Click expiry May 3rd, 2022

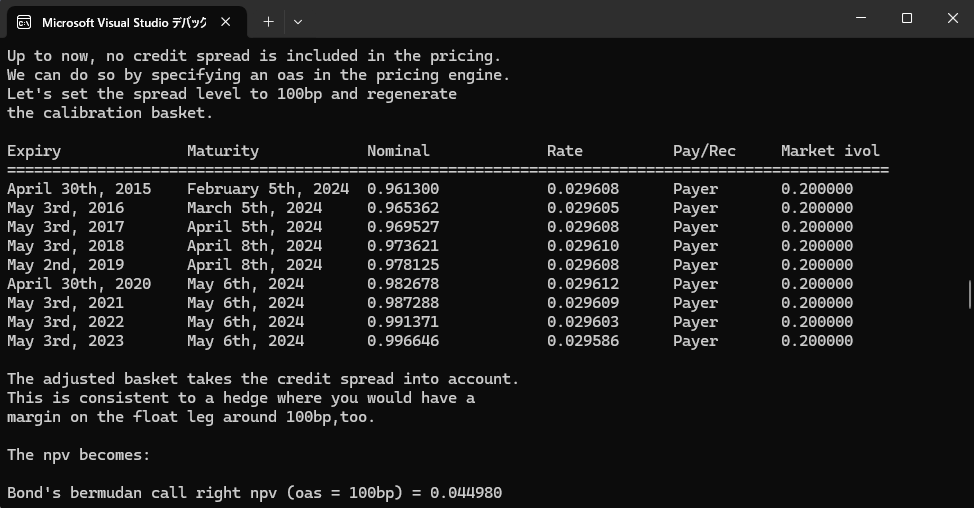pyautogui.click(x=65, y=322)
